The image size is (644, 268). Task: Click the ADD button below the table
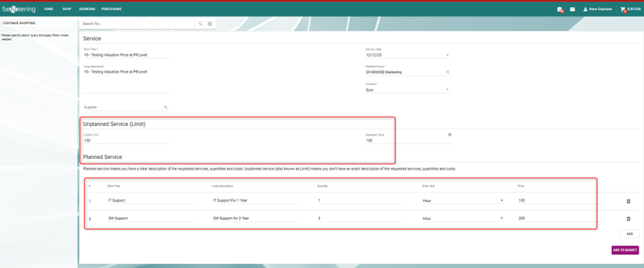tap(630, 234)
